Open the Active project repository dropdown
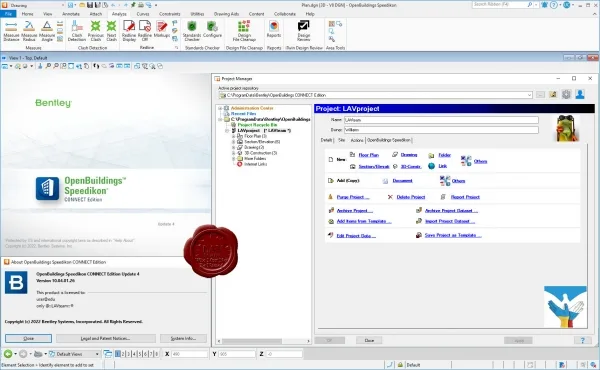The image size is (600, 370). pyautogui.click(x=530, y=95)
